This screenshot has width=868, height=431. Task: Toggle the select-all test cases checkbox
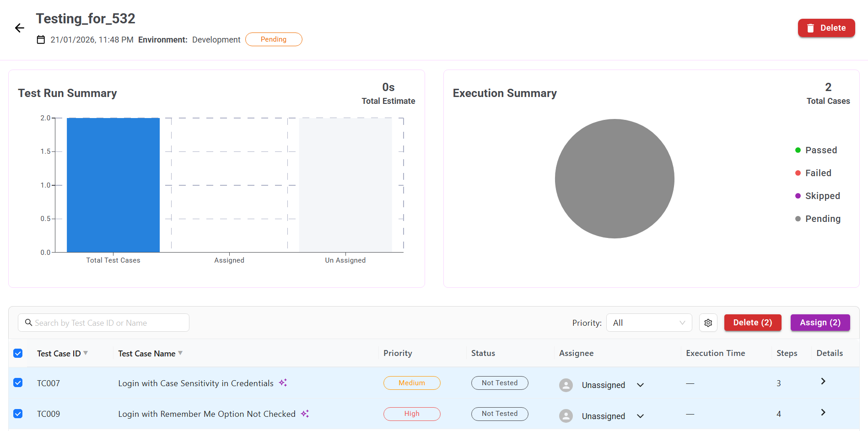18,353
